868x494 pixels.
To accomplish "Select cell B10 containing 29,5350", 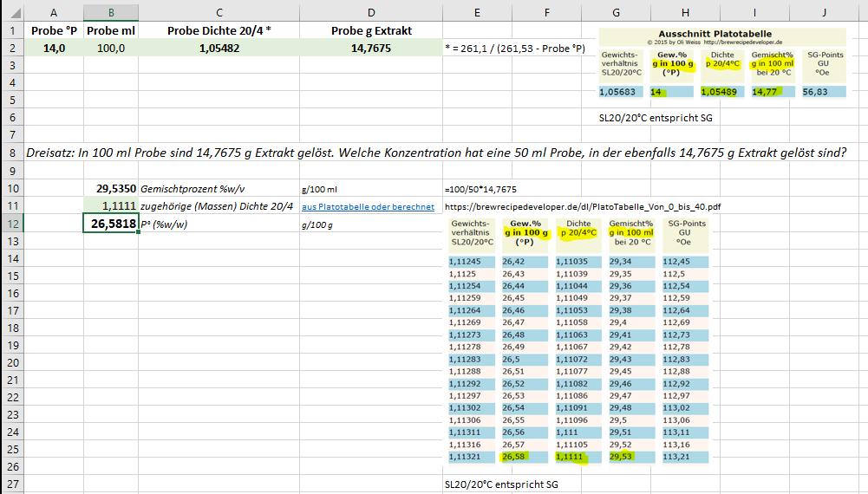I will pos(111,189).
